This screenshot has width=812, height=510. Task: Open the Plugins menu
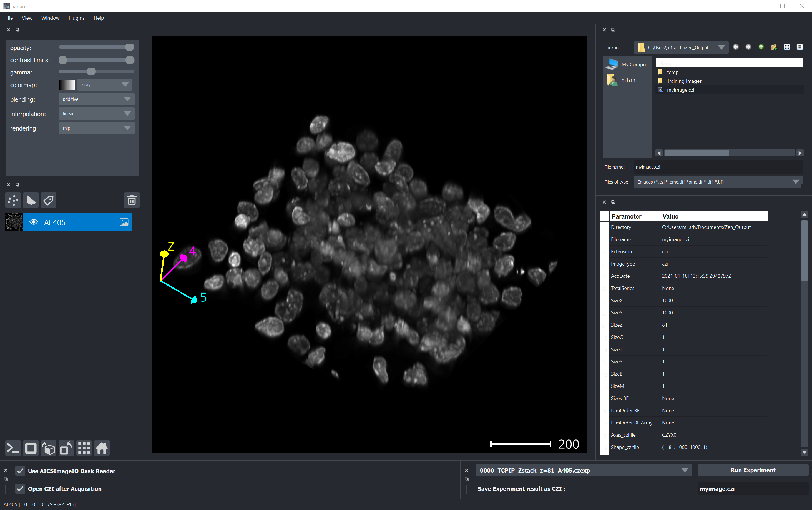coord(77,18)
